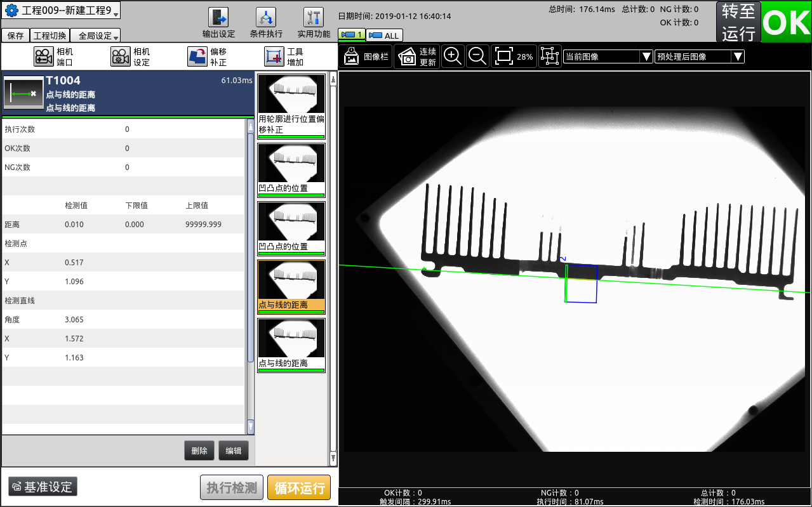Open the 条件执行 conditional execution icon
Viewport: 812px width, 507px height.
pos(266,18)
